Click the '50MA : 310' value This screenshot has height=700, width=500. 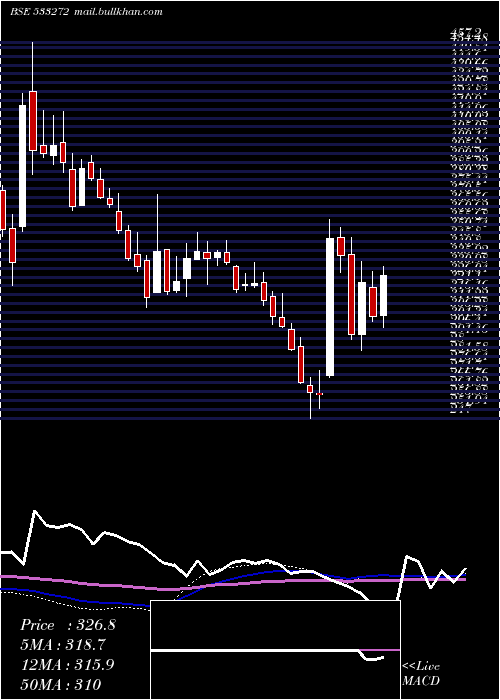point(60,684)
